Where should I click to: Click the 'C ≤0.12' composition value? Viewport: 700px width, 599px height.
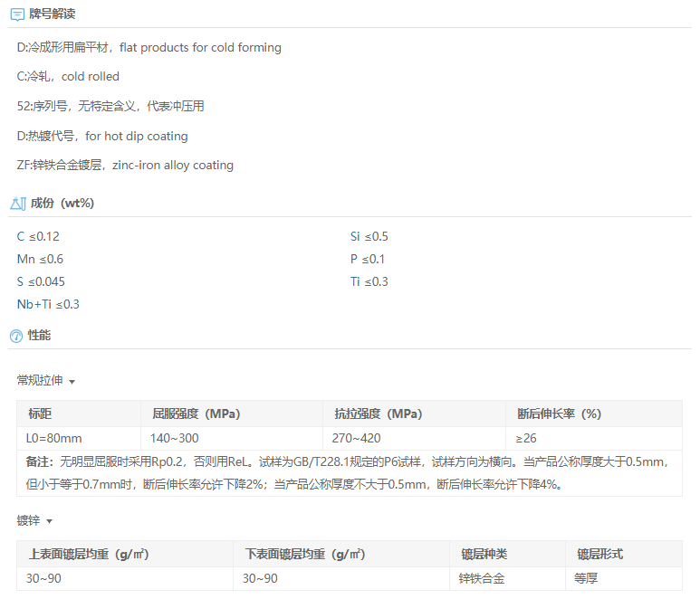click(x=38, y=236)
